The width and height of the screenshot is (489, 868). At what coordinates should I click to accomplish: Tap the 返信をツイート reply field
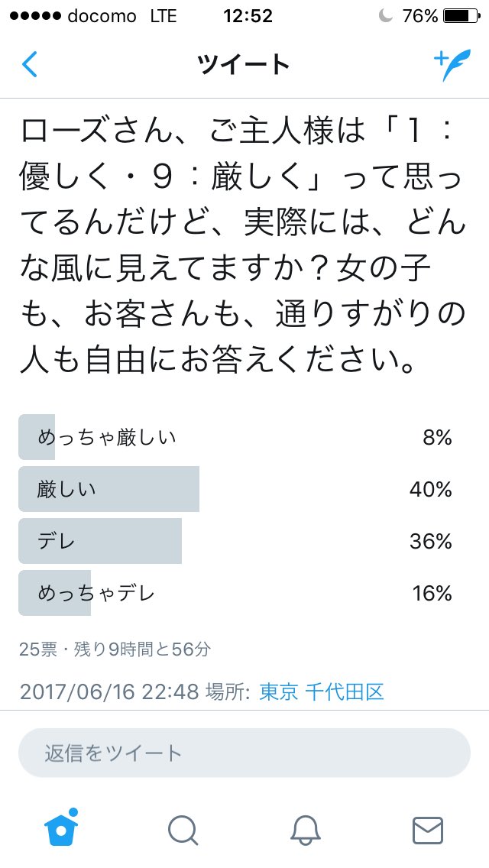click(x=244, y=753)
